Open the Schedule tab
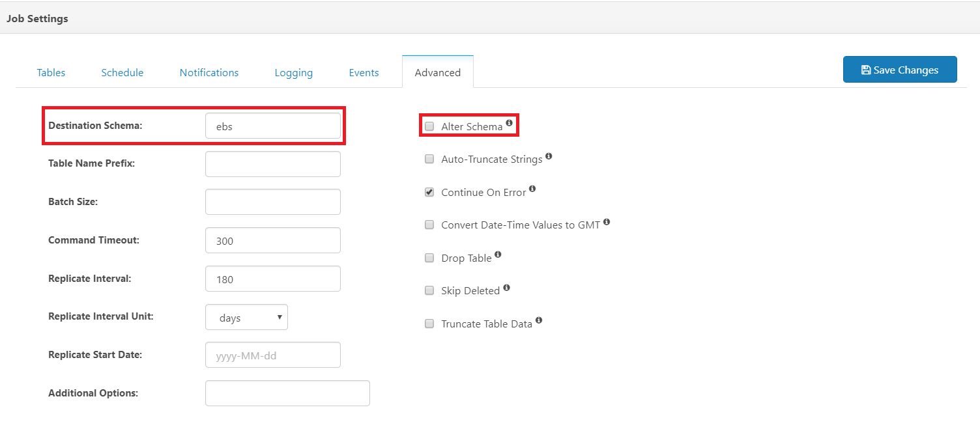Viewport: 980px width, 429px height. pyautogui.click(x=122, y=73)
